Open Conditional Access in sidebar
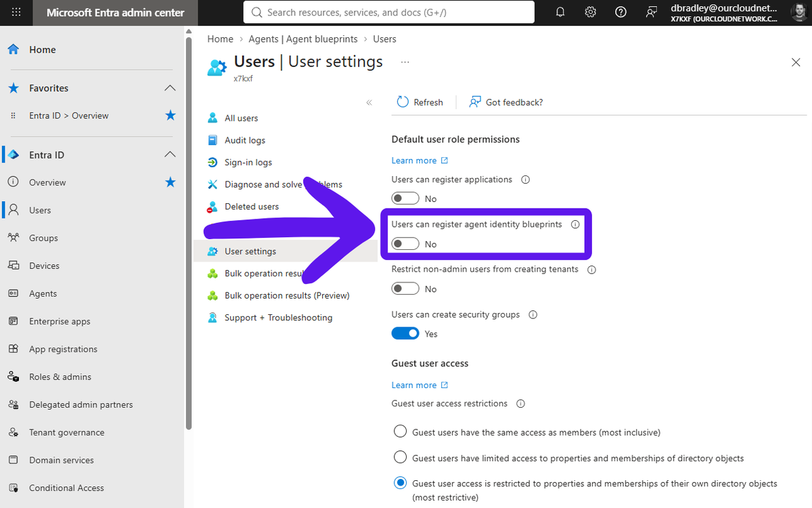Screen dimensions: 812x508 pos(66,488)
